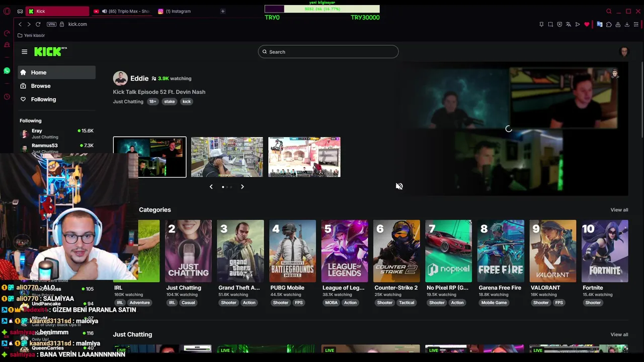Open Just Chatting link under featured stream
Screen dimensions: 644x362
[x=128, y=102]
